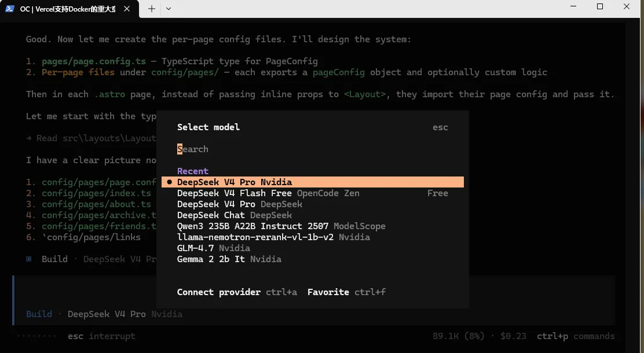
Task: Click the Recent section heading
Action: 193,171
